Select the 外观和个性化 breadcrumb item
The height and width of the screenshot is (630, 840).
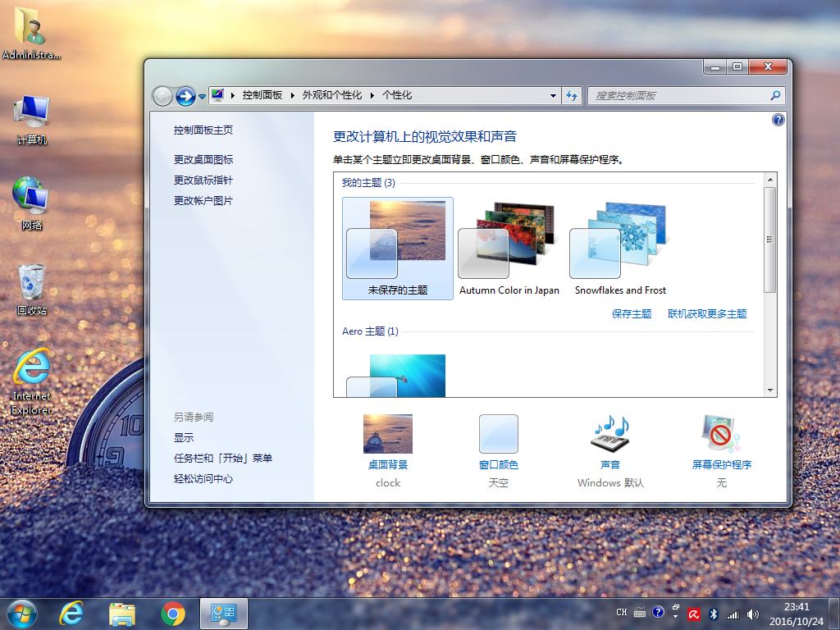pyautogui.click(x=332, y=95)
